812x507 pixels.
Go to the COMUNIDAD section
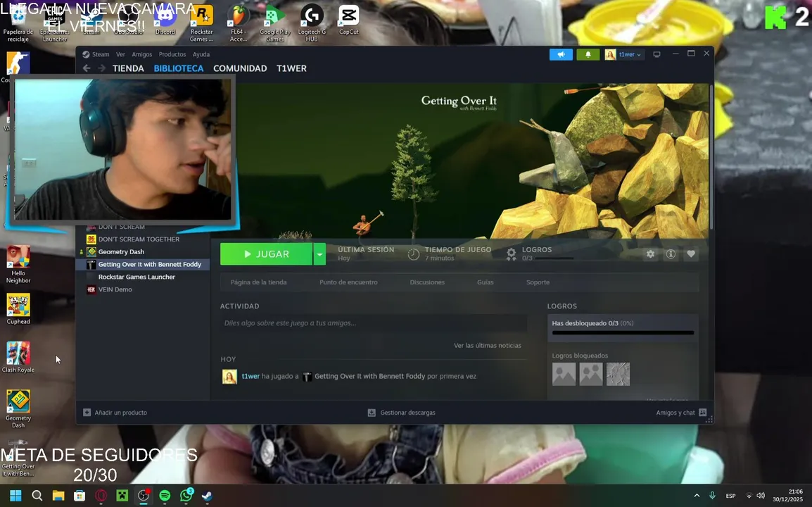coord(240,68)
